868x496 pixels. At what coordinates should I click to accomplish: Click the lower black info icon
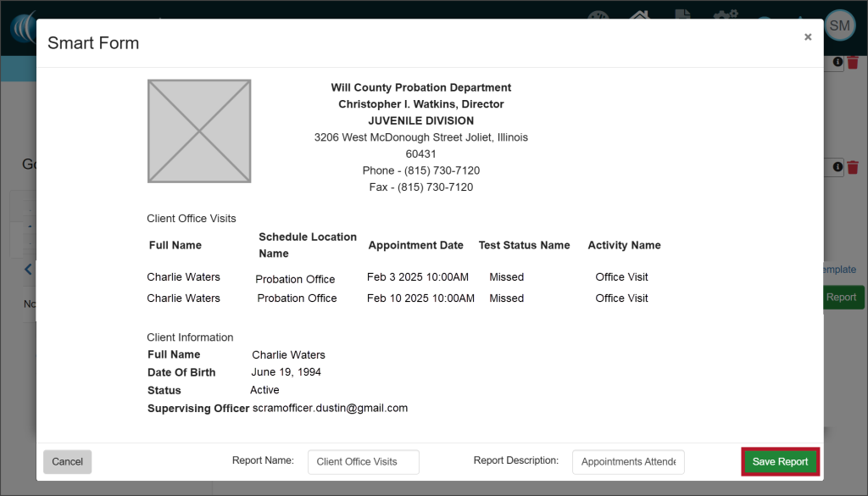(837, 168)
